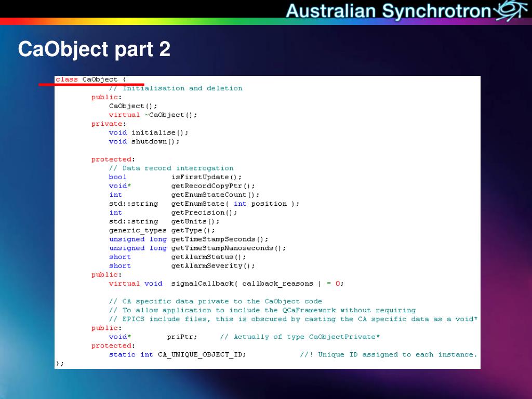Click the "virtual ~CaObject();" destructor line
The image size is (532, 399).
153,115
